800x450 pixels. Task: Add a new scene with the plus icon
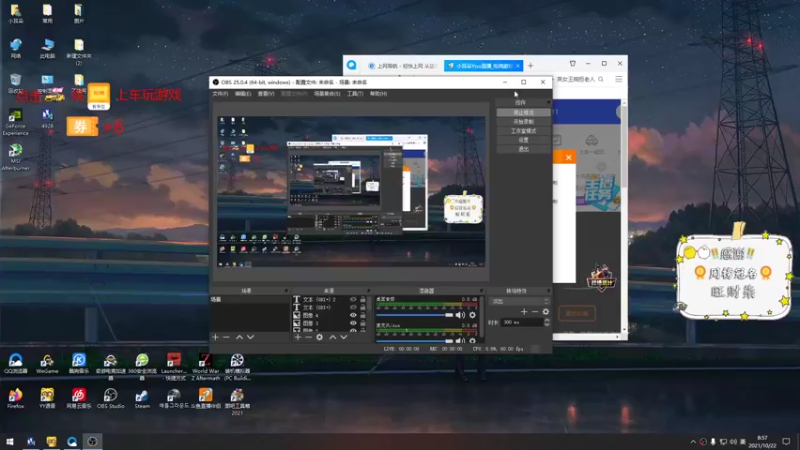click(x=215, y=337)
